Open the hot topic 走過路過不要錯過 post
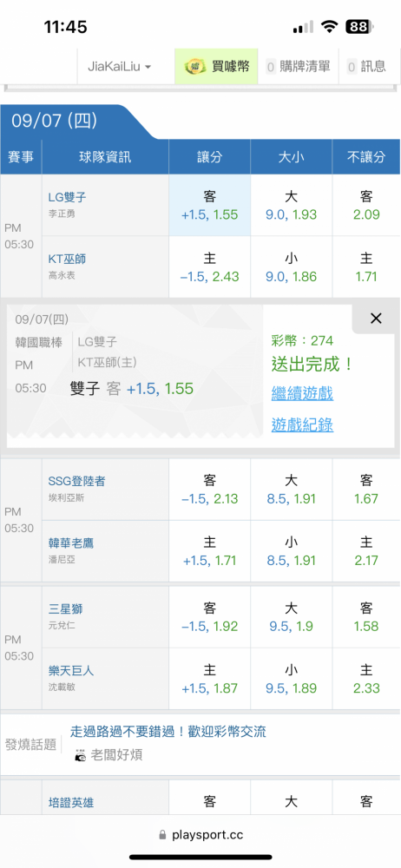 pyautogui.click(x=168, y=732)
